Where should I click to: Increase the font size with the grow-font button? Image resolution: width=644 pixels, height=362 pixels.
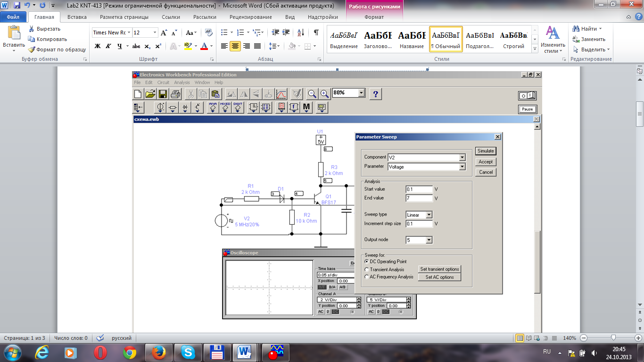pos(164,33)
